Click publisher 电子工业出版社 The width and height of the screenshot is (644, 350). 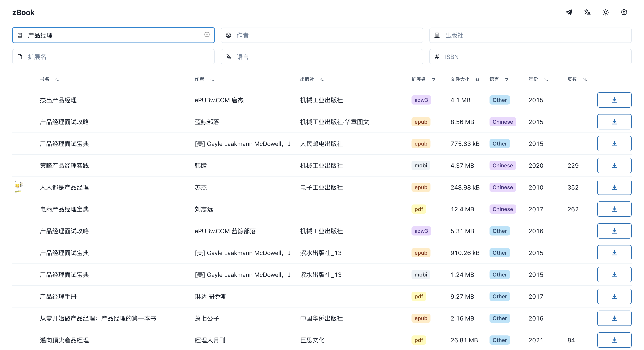tap(321, 187)
